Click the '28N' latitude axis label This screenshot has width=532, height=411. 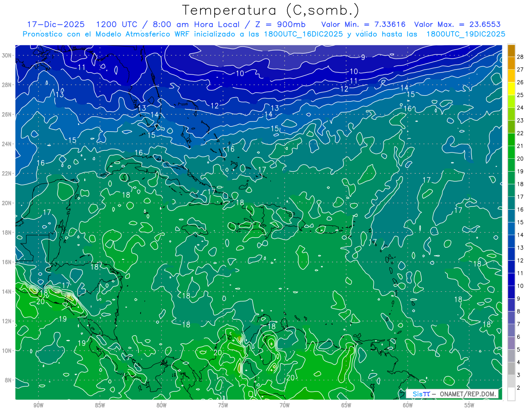pyautogui.click(x=8, y=85)
